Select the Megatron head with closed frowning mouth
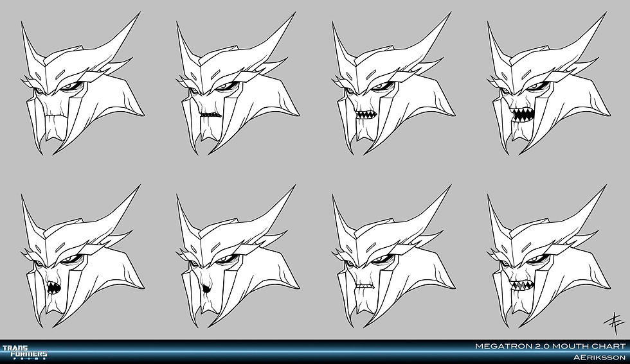The image size is (630, 364). coord(82,83)
